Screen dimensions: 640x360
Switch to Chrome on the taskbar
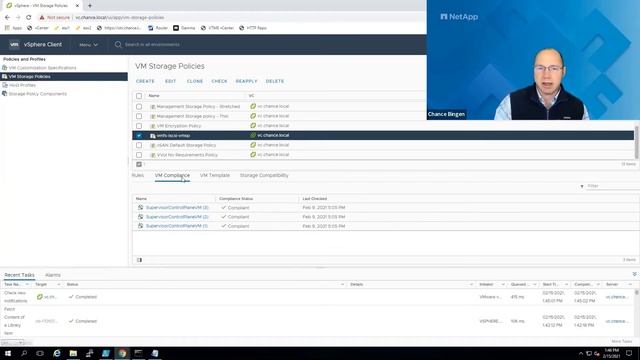point(122,353)
